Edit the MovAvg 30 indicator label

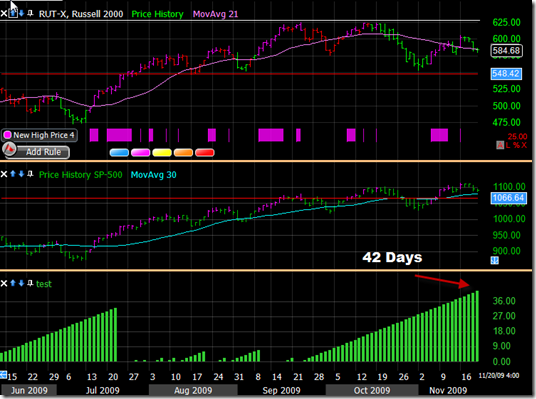click(x=153, y=175)
